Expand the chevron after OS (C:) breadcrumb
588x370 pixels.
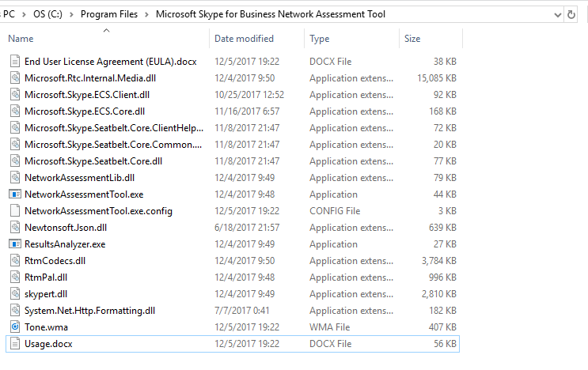coord(71,14)
